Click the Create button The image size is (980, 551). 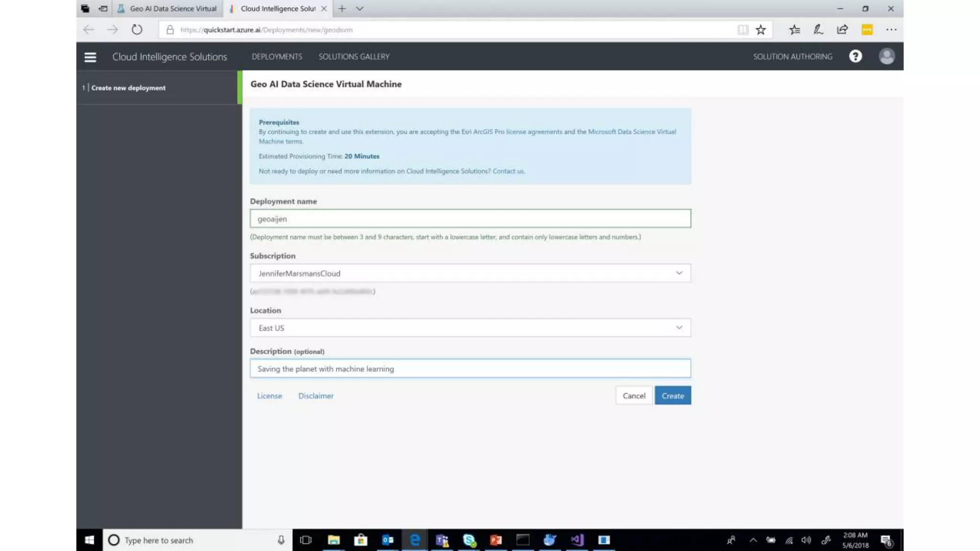[672, 396]
